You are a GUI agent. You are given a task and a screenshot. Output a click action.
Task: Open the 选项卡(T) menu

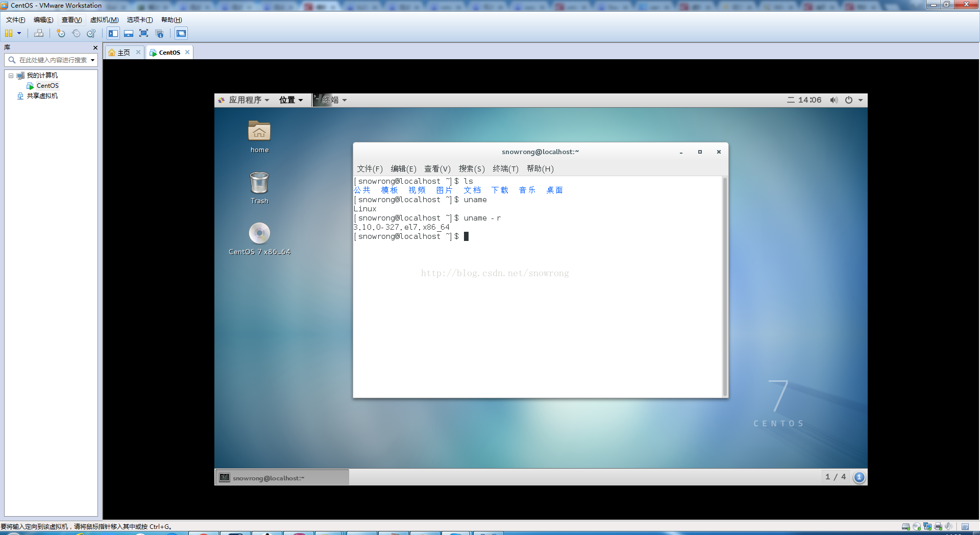click(x=140, y=20)
